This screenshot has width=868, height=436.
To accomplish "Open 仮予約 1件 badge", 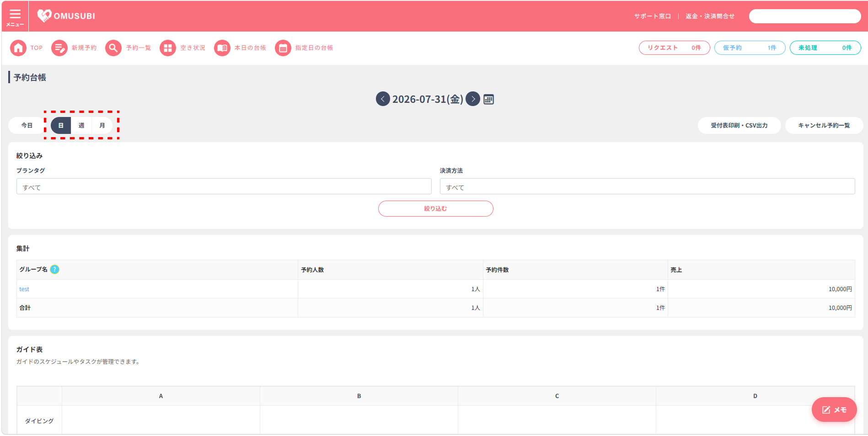I will coord(750,48).
